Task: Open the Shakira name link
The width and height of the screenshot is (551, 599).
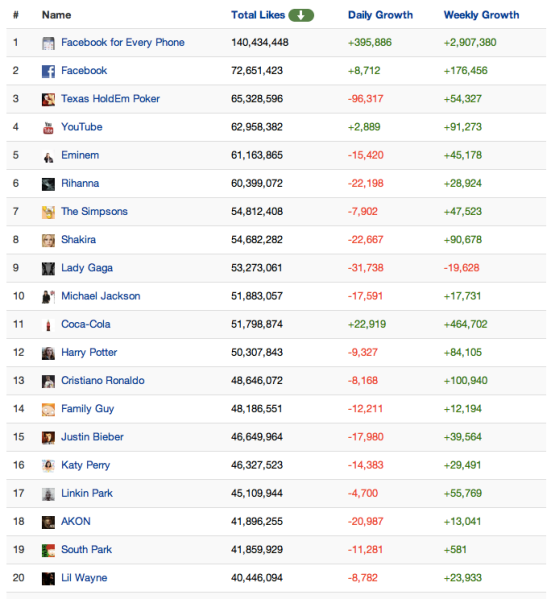Action: pyautogui.click(x=78, y=240)
